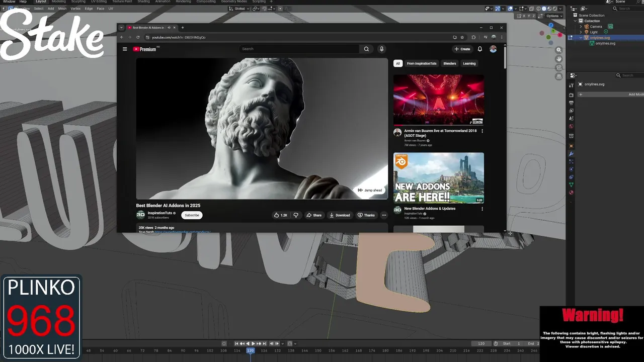Toggle Z axis mesh symmetry
The height and width of the screenshot is (362, 644).
point(533,16)
